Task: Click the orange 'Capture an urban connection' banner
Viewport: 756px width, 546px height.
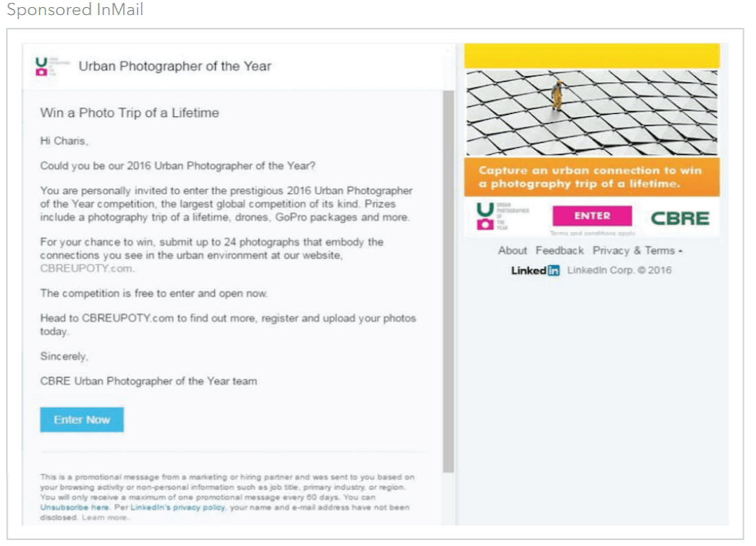Action: click(x=592, y=177)
